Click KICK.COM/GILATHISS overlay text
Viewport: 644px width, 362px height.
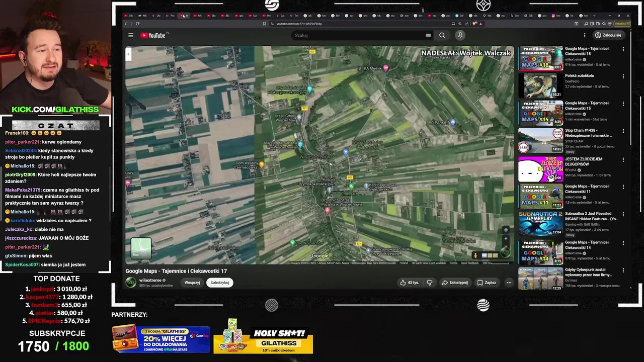tap(55, 110)
